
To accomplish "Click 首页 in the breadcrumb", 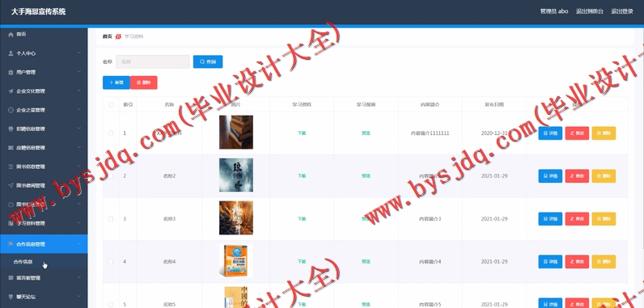I will point(107,36).
